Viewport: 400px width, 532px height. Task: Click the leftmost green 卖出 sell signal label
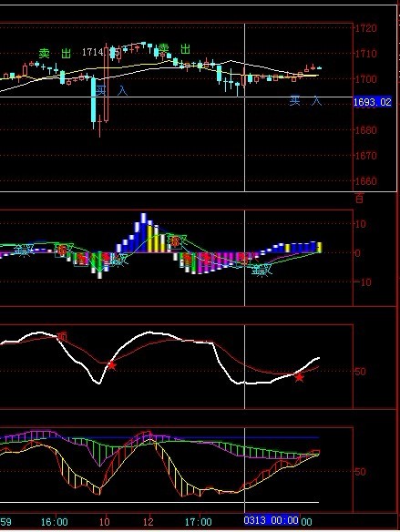click(55, 54)
